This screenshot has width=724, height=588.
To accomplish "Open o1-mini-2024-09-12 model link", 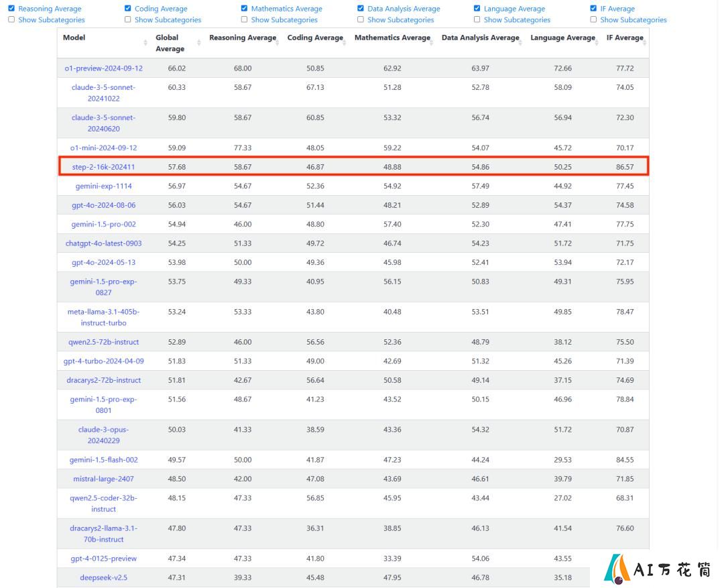I will tap(103, 148).
